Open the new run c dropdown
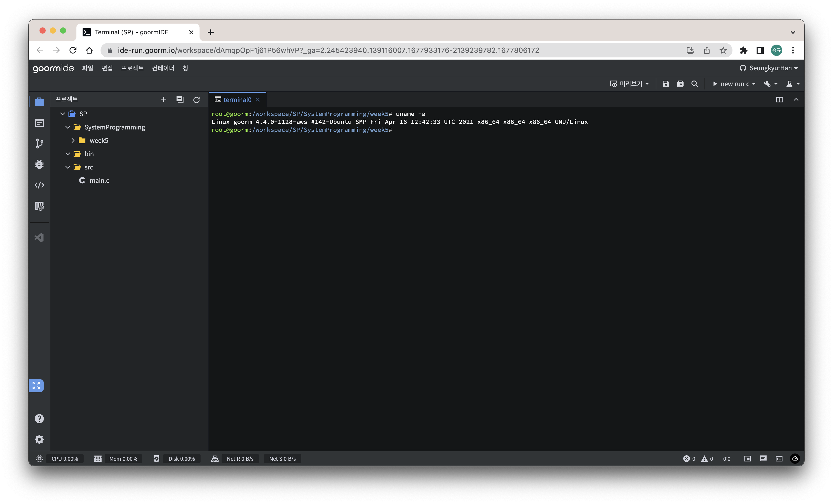Screen dimensions: 833x504 tap(733, 84)
